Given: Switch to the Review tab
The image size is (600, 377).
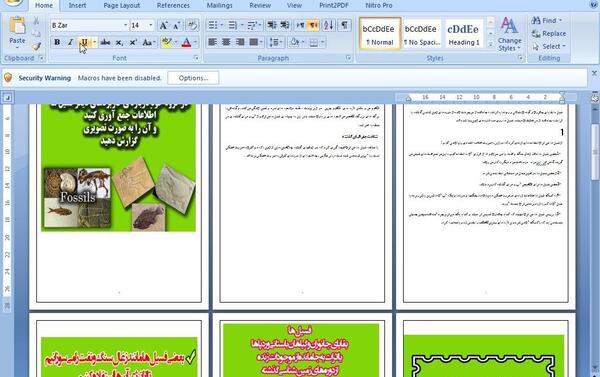Looking at the screenshot, I should pos(260,5).
